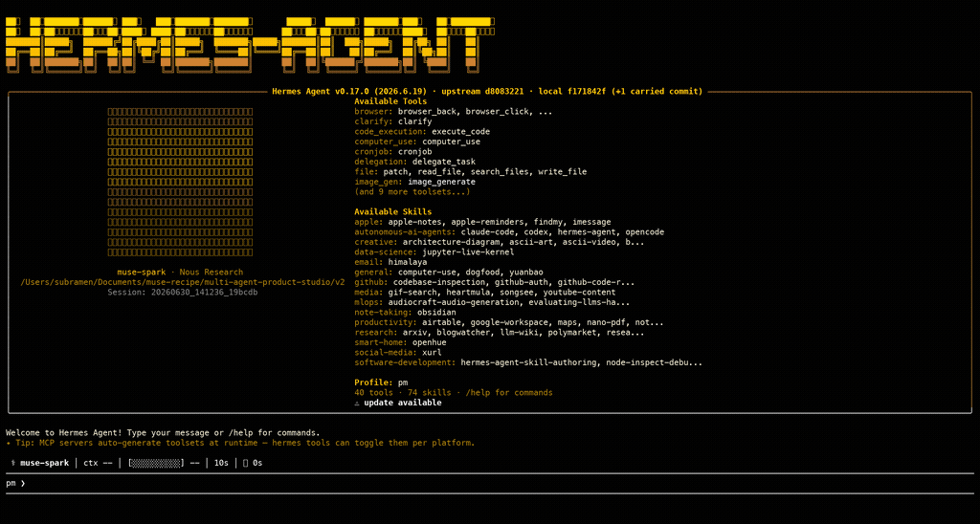Click the caduceus icon before muse-spark
The height and width of the screenshot is (524, 980).
[13, 463]
